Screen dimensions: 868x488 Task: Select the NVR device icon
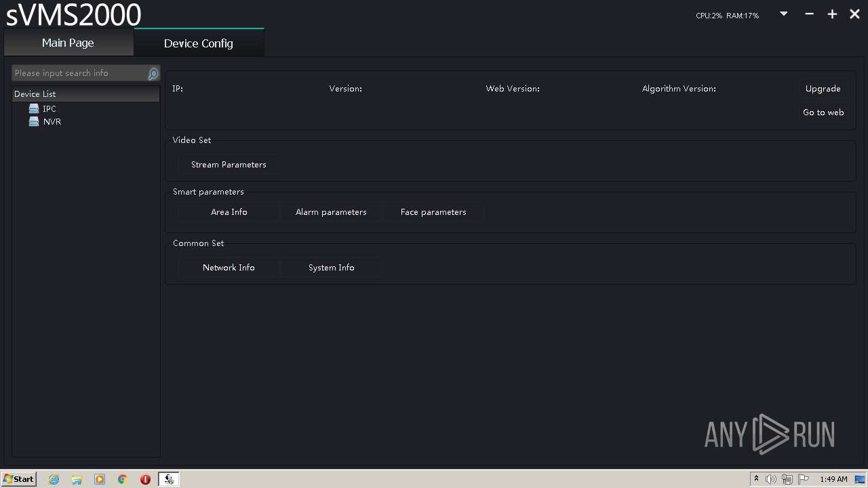click(x=34, y=122)
